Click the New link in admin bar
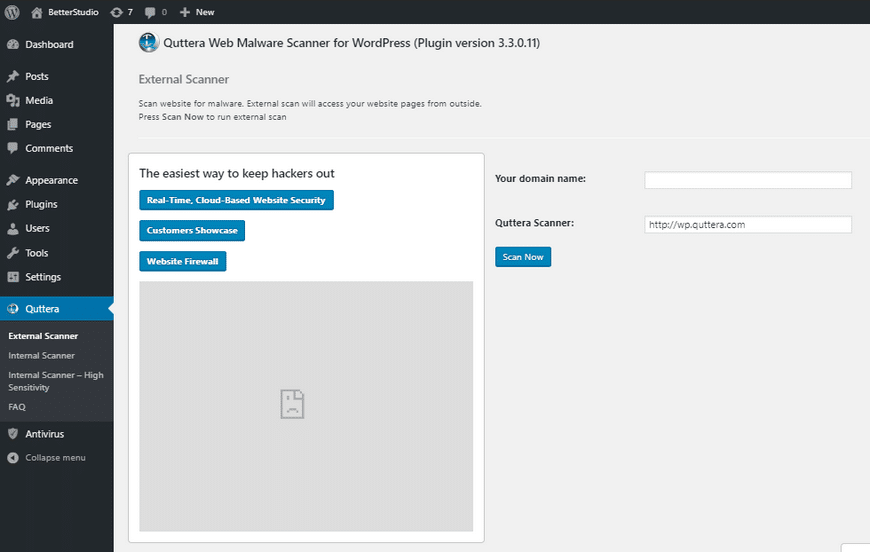The height and width of the screenshot is (552, 870). tap(205, 12)
